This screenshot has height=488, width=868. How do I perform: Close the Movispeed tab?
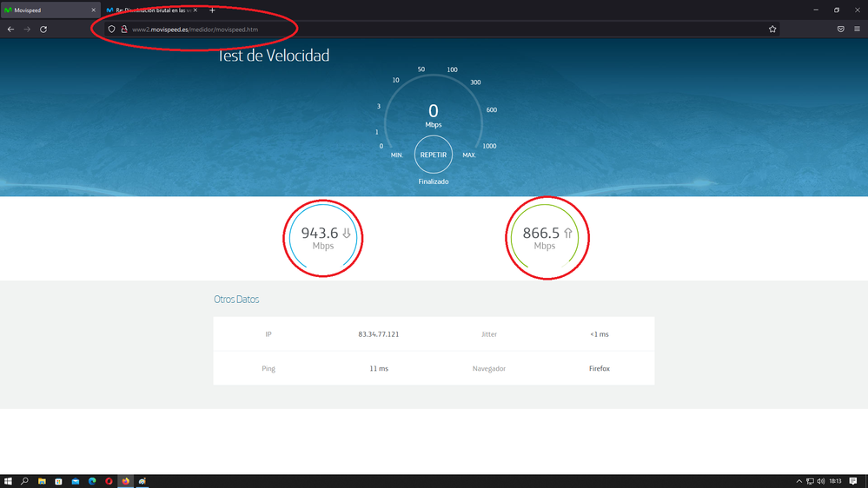tap(93, 10)
